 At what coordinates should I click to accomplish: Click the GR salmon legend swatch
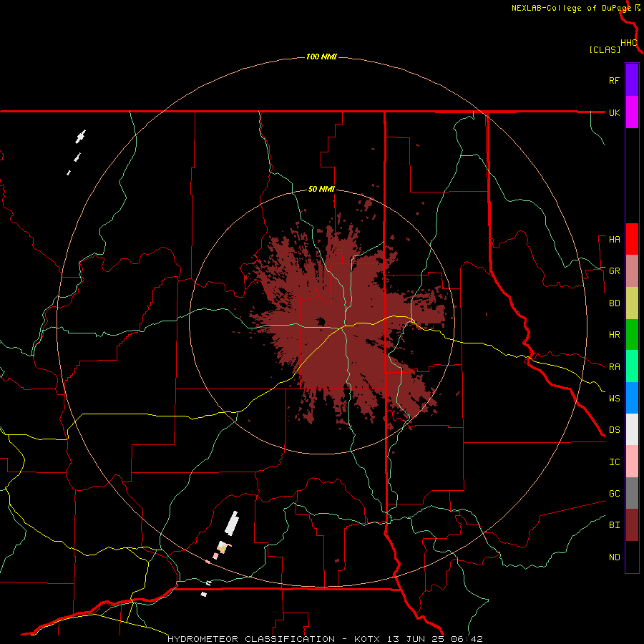click(x=632, y=271)
